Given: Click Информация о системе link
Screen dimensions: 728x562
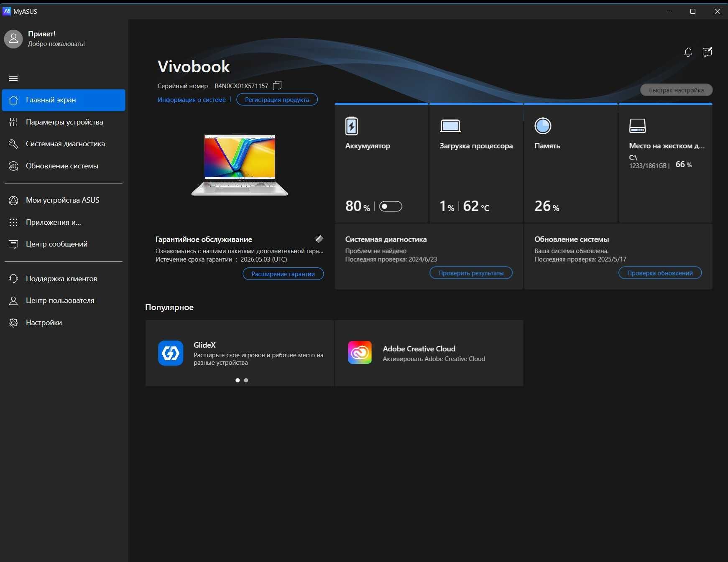Looking at the screenshot, I should tap(192, 99).
